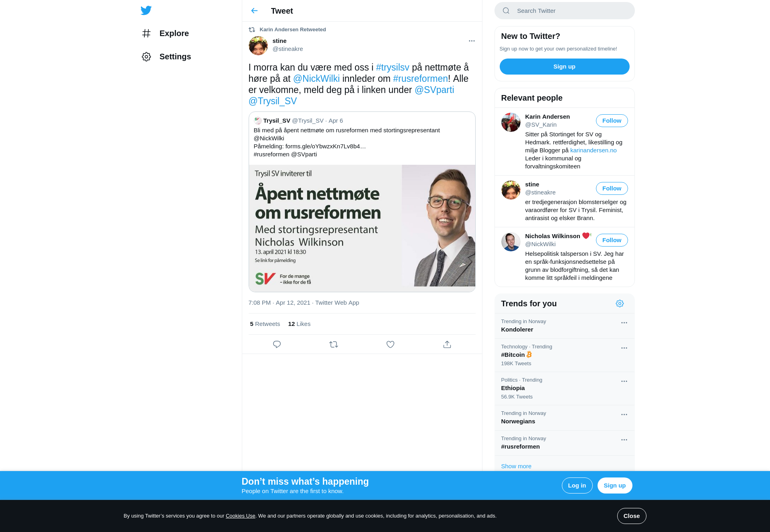Open more options for #rusreformen trend

[624, 440]
